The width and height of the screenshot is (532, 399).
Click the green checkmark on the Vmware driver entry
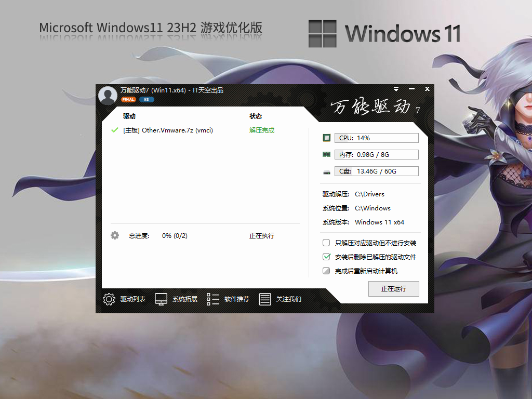point(114,130)
